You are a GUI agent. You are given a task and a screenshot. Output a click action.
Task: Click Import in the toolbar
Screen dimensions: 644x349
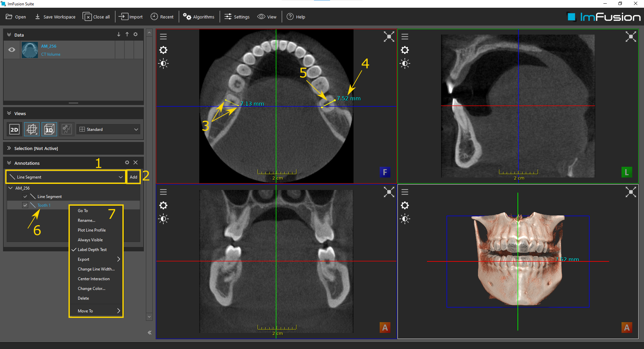[131, 17]
